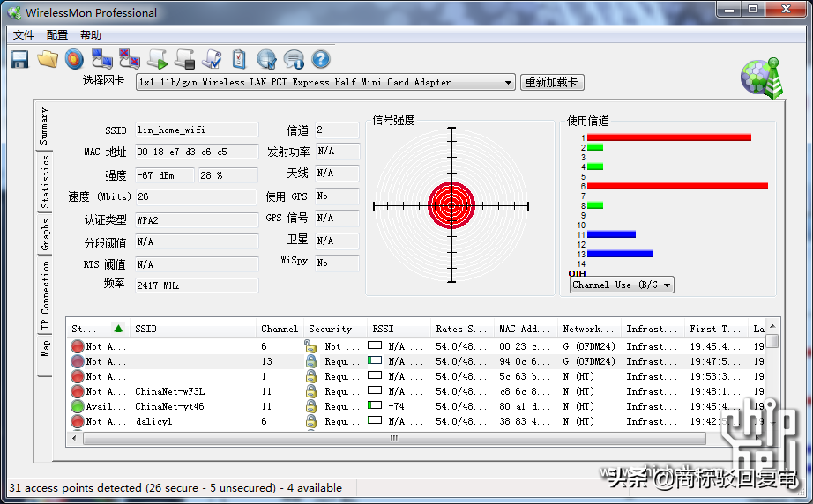
Task: Click the RSSI bar in ChinaNet-yt46 row
Action: click(x=375, y=405)
